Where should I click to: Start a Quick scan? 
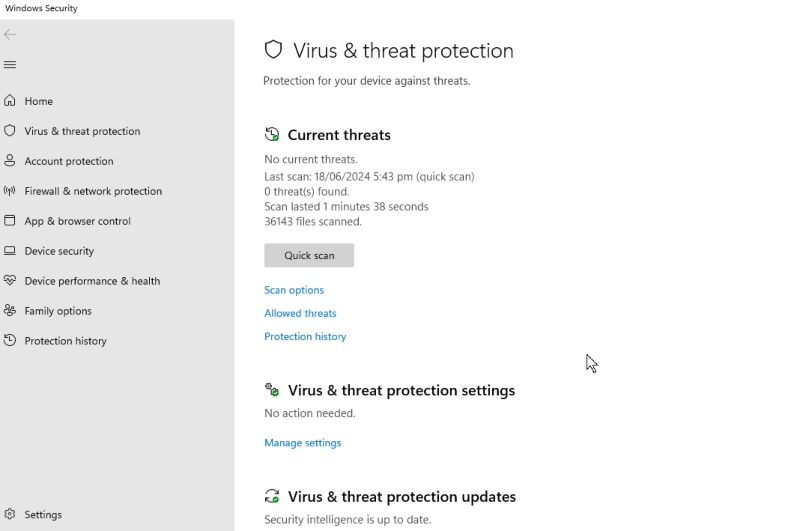click(309, 255)
